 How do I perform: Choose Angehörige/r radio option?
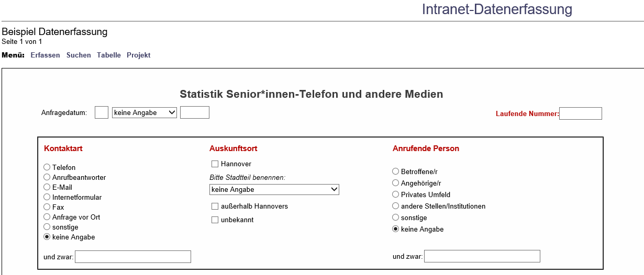point(396,183)
